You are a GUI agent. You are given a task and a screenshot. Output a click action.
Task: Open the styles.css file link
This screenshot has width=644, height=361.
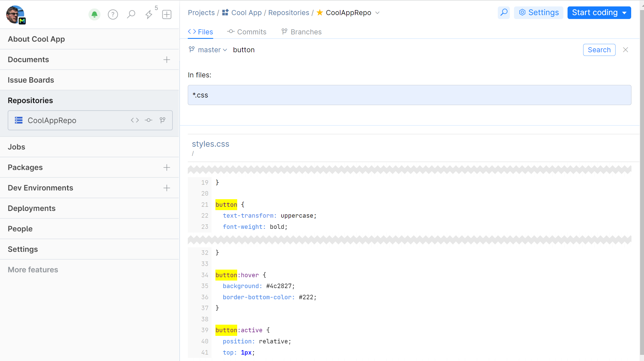pos(210,144)
